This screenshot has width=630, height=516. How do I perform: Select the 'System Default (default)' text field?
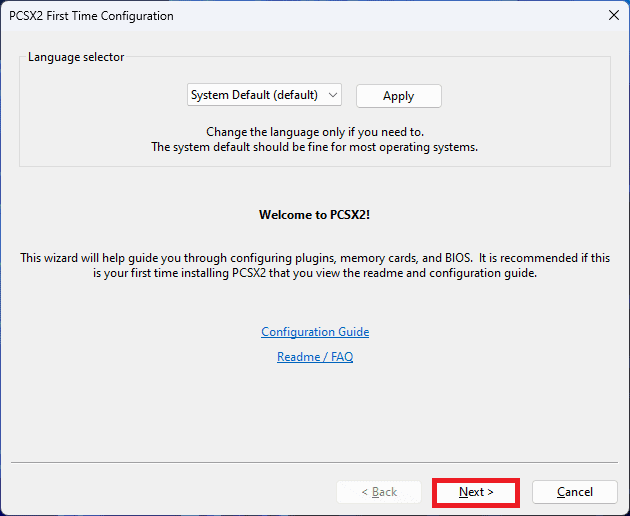tap(254, 95)
